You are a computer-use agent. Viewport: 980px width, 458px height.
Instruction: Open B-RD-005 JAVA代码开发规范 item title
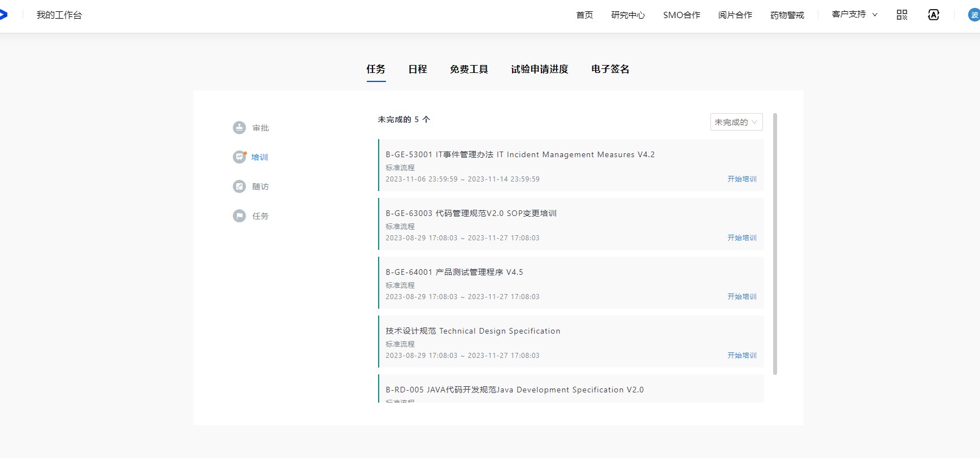[x=515, y=390]
